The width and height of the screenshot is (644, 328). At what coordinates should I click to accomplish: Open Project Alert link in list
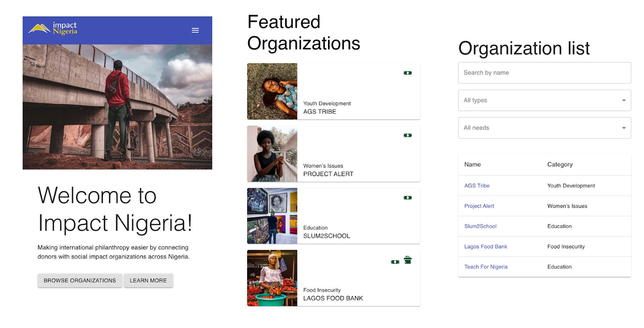pos(479,206)
